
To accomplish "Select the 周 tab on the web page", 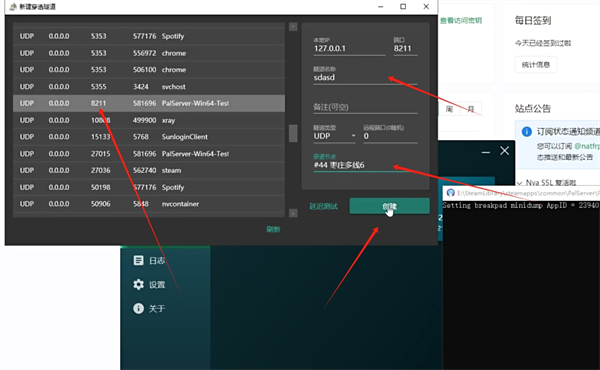I will [449, 109].
